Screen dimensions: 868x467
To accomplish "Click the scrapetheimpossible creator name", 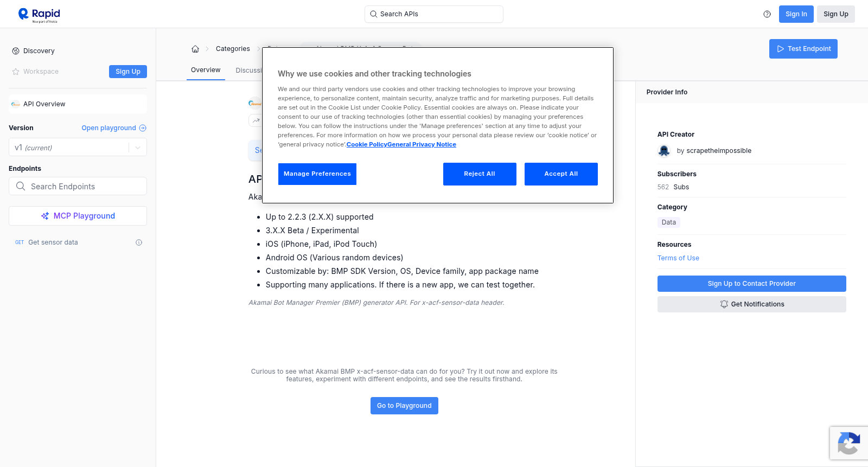I will tap(719, 151).
